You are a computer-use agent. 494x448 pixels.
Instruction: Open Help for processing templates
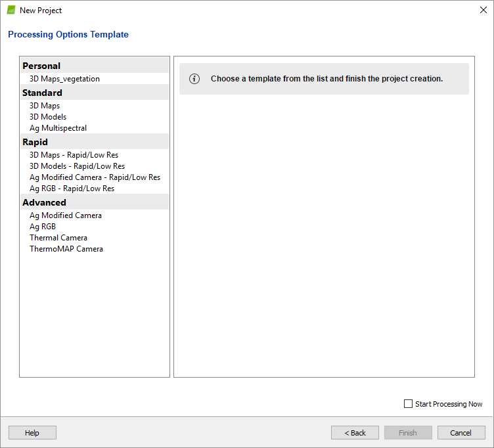(x=32, y=433)
